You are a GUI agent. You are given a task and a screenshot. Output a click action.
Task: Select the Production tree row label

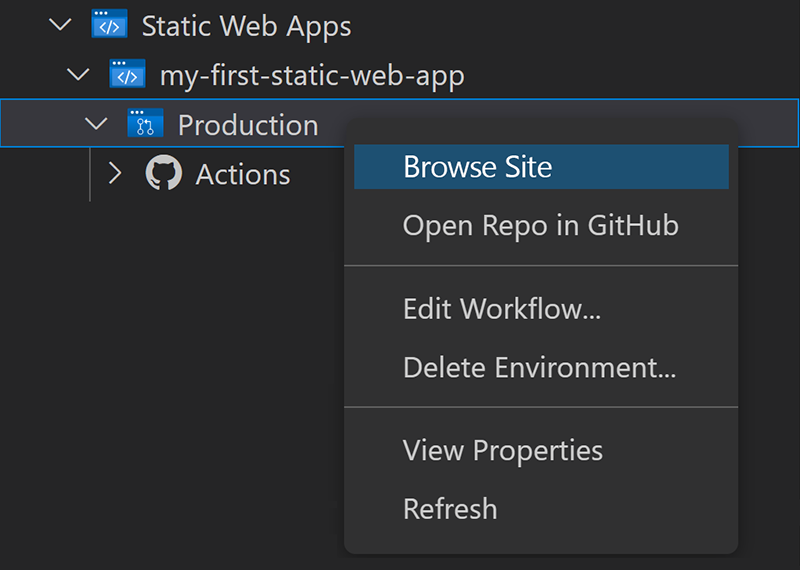tap(248, 125)
